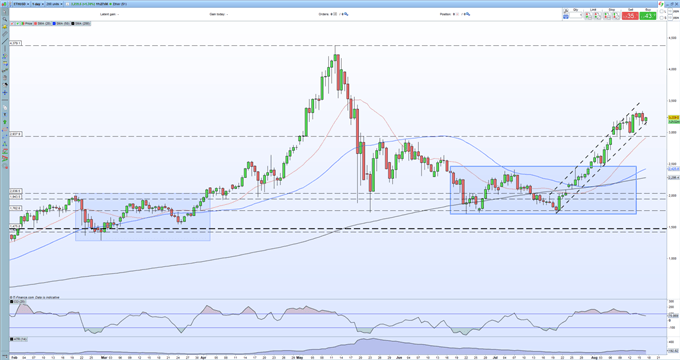Click the 2,937.9 price level label
Viewport: 680px width, 360px height.
coord(16,134)
